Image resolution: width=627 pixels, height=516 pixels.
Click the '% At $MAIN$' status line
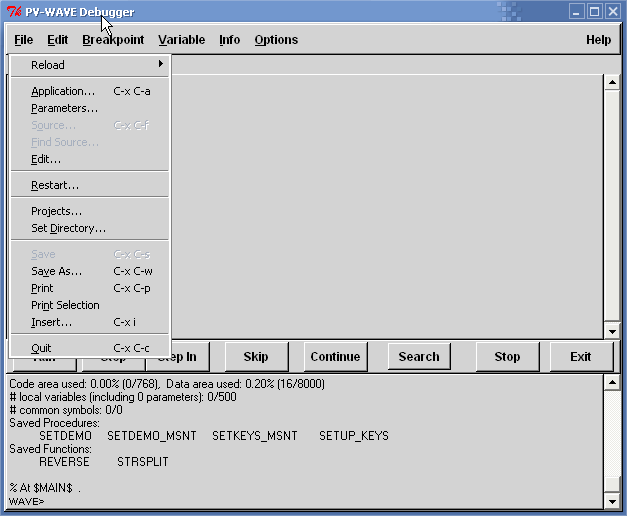pos(45,488)
